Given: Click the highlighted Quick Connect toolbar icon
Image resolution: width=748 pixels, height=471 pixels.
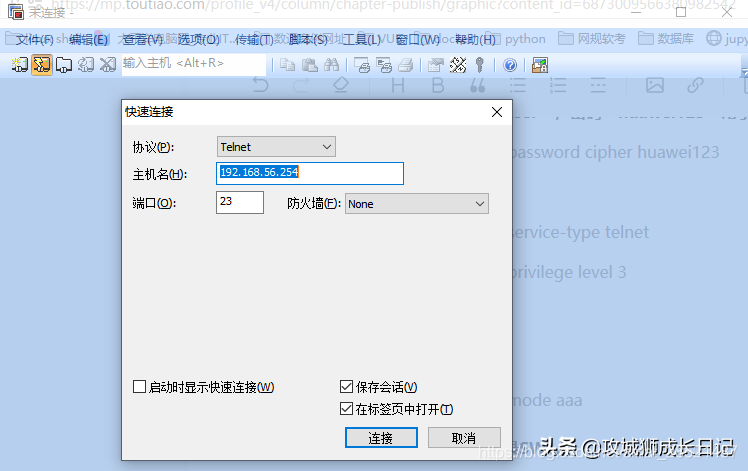Looking at the screenshot, I should (42, 65).
